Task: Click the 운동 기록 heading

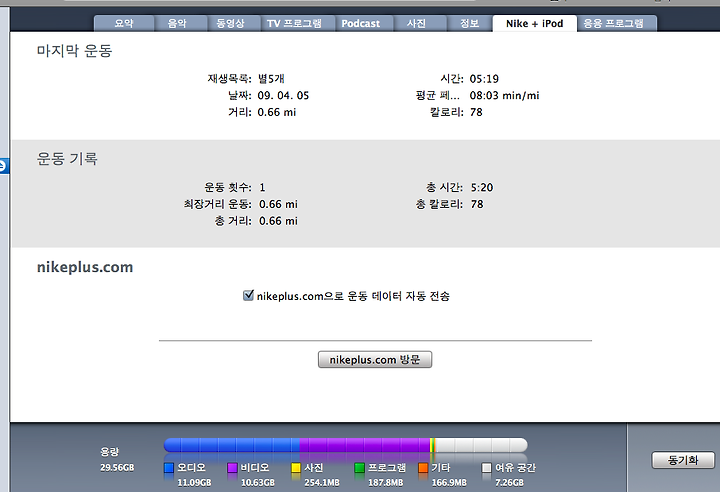Action: (x=67, y=159)
